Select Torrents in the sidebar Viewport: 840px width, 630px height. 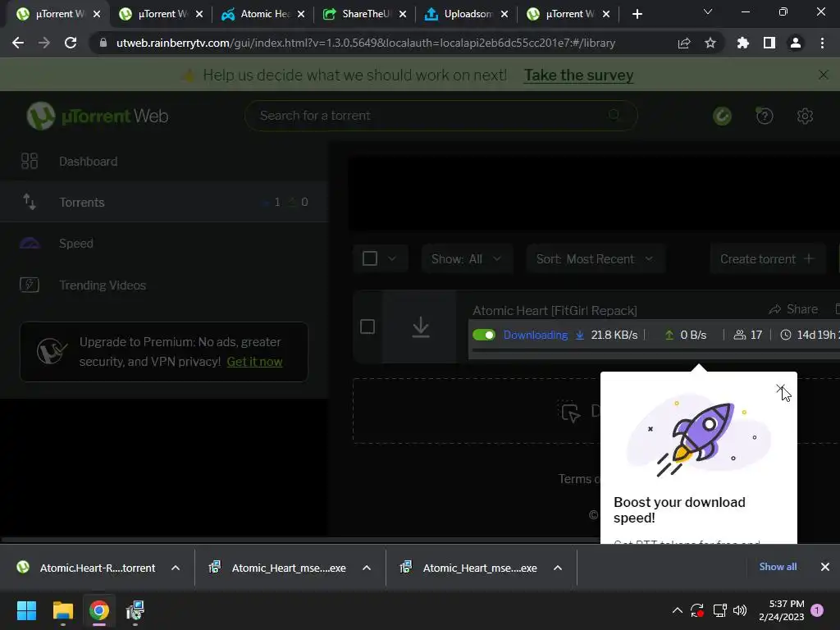click(164, 202)
